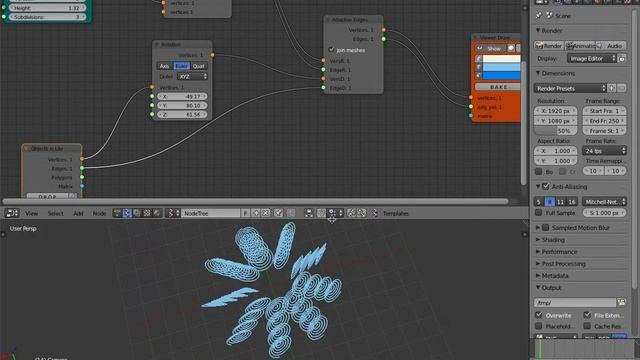Expand the Post Processing panel
This screenshot has width=640, height=360.
click(538, 264)
